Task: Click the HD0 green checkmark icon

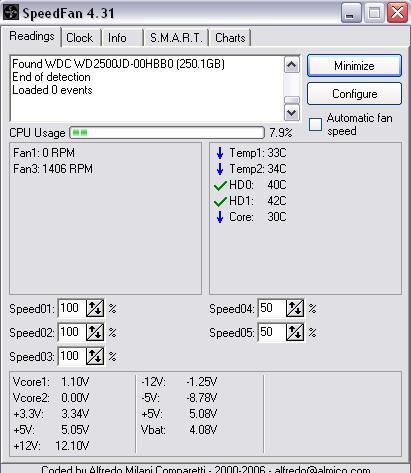Action: [220, 185]
